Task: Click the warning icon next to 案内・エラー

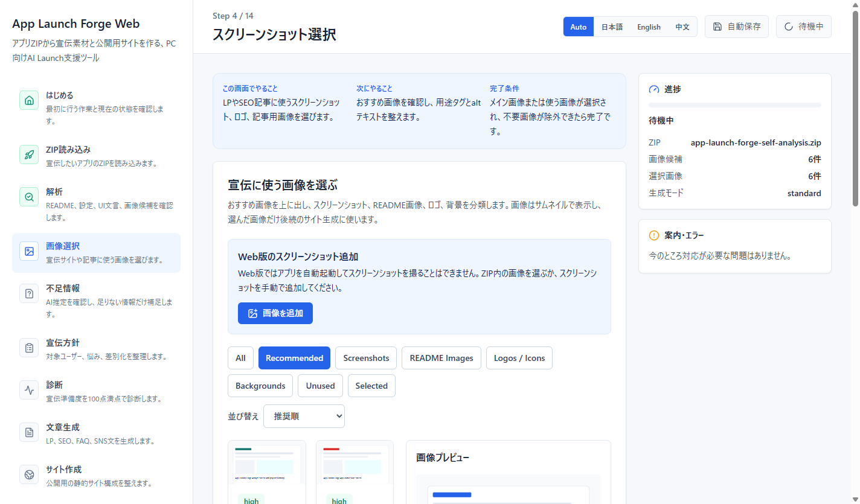Action: pyautogui.click(x=654, y=235)
